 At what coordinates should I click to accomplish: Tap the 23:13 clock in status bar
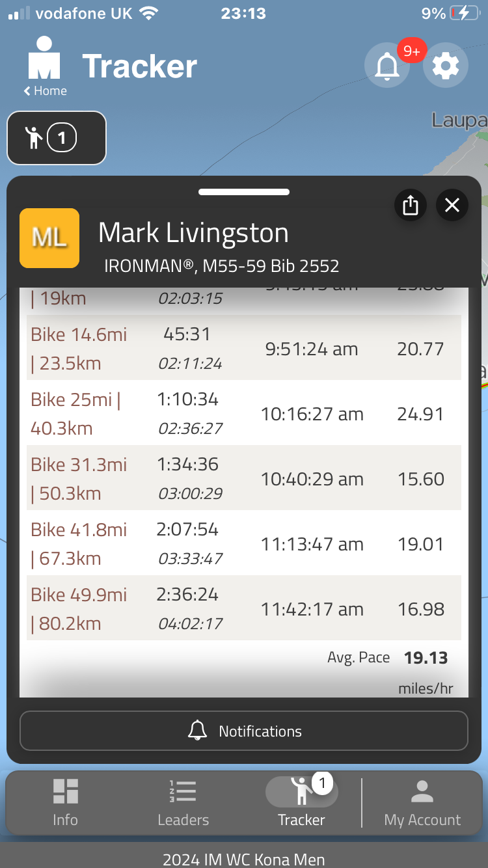[x=243, y=14]
